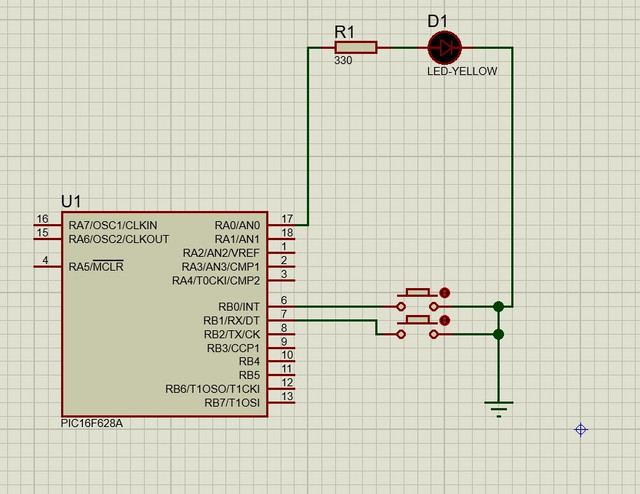640x494 pixels.
Task: Toggle red actuator of lower push button
Action: (444, 320)
